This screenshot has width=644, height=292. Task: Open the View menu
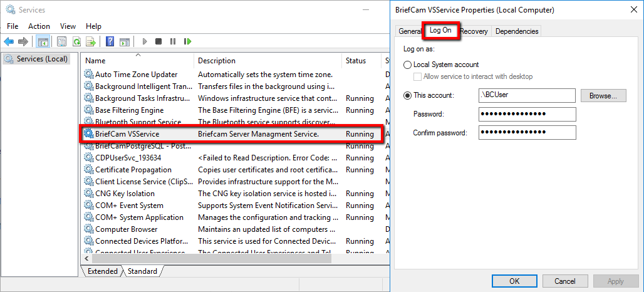point(68,26)
